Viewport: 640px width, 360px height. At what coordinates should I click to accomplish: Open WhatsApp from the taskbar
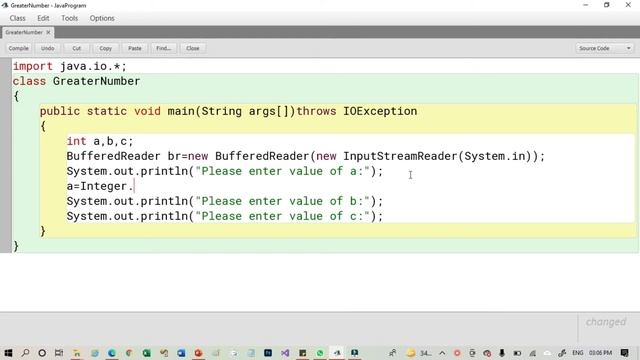(320, 353)
